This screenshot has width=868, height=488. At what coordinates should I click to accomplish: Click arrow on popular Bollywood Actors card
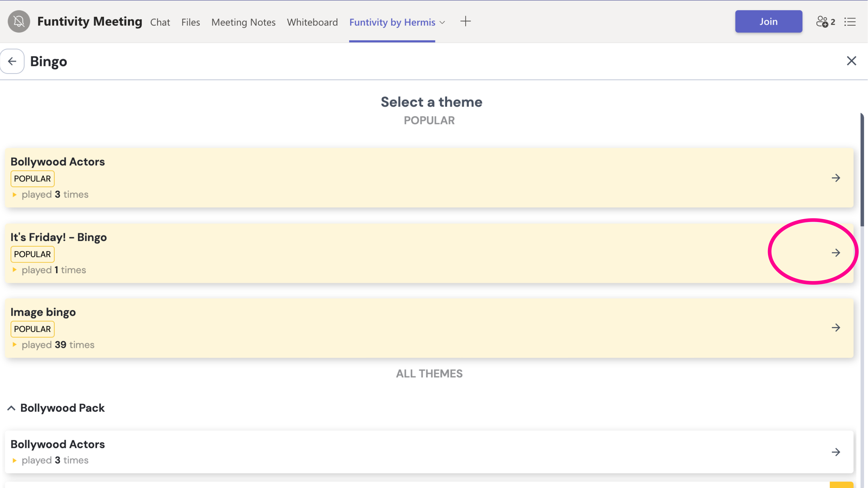point(836,178)
